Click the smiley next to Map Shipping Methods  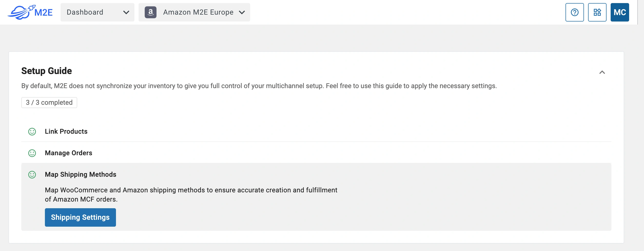tap(32, 175)
